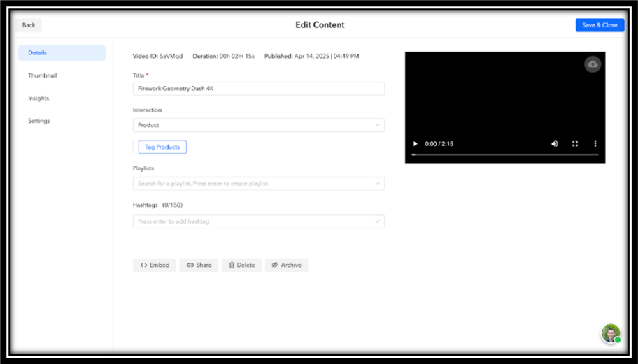Screen dimensions: 638x364
Task: Open the chat support avatar
Action: tap(611, 333)
